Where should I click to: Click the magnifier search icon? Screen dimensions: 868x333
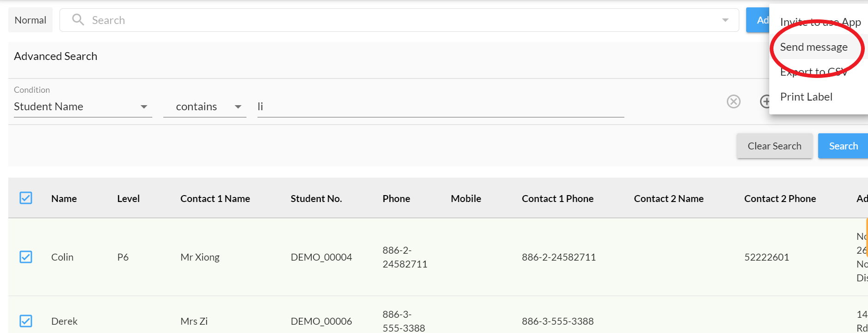(x=78, y=20)
